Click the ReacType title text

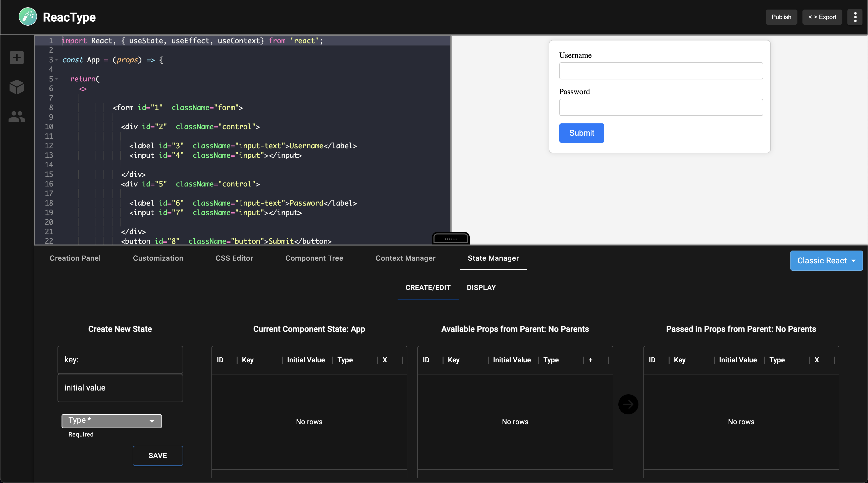pos(69,17)
